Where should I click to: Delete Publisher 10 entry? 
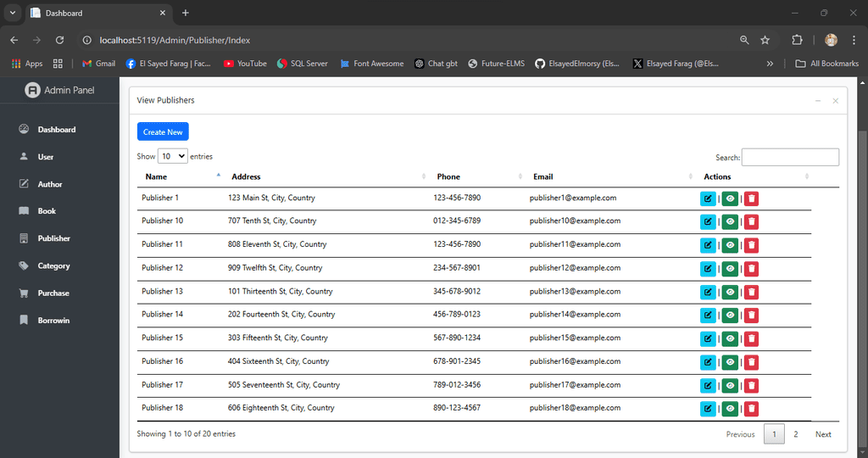(x=751, y=222)
